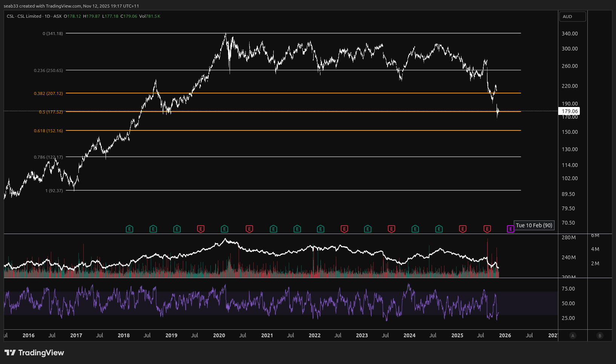Screen dimensions: 616x364
Task: Click the first red earnings marker from left
Action: [x=201, y=229]
